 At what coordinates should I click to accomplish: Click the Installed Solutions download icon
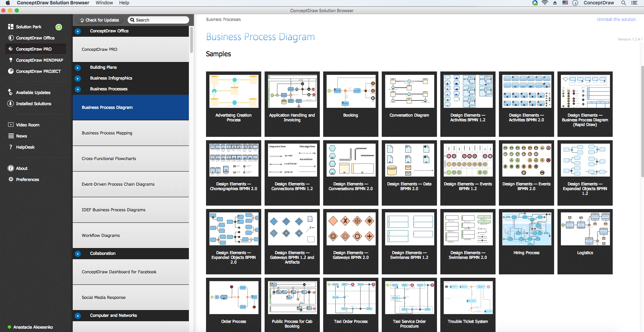click(10, 103)
